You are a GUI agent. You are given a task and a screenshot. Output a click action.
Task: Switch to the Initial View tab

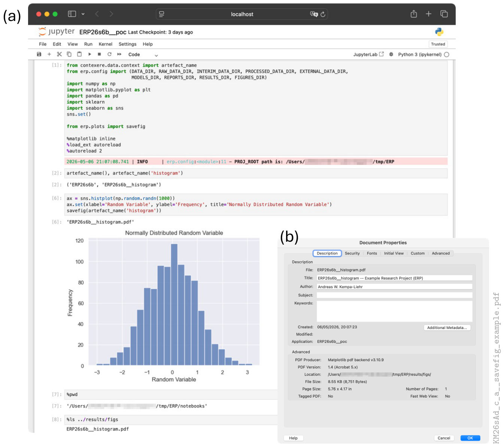coord(394,253)
